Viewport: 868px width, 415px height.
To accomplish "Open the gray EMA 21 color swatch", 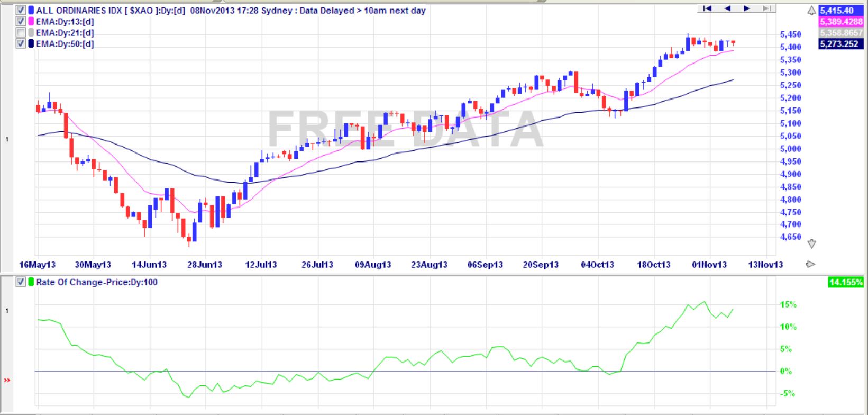I will (x=31, y=32).
